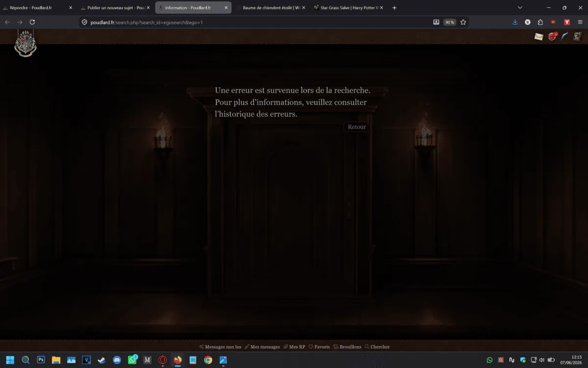Open Steam from the taskbar
The image size is (588, 368).
[x=101, y=360]
